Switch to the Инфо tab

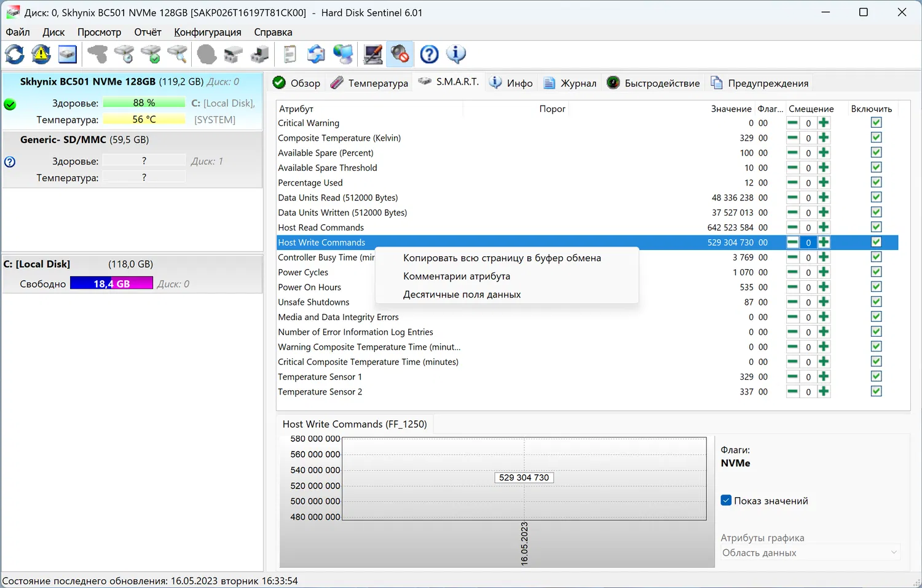coord(511,83)
